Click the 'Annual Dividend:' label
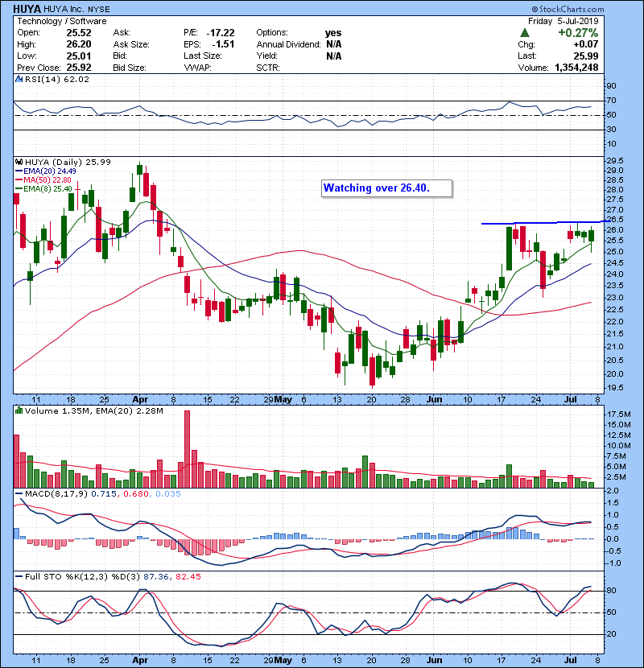Viewport: 644px width, 668px height. point(288,44)
